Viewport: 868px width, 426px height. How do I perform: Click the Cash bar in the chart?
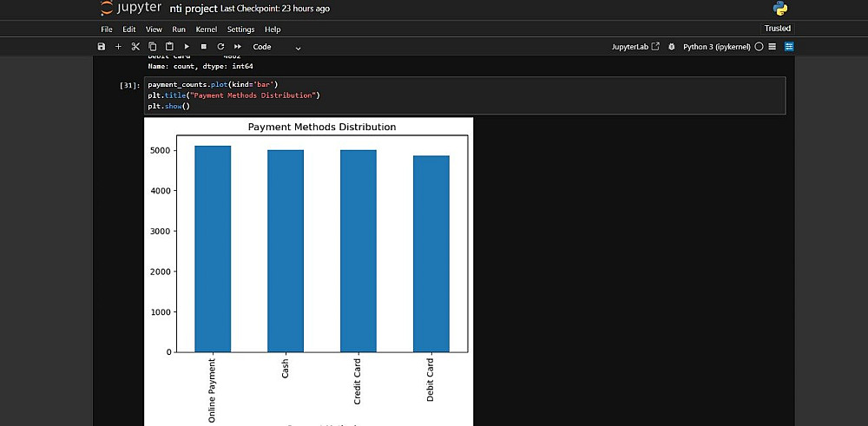285,251
